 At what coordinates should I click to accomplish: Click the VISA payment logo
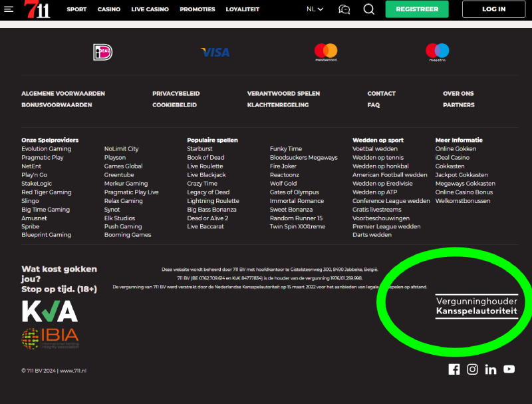coord(215,53)
